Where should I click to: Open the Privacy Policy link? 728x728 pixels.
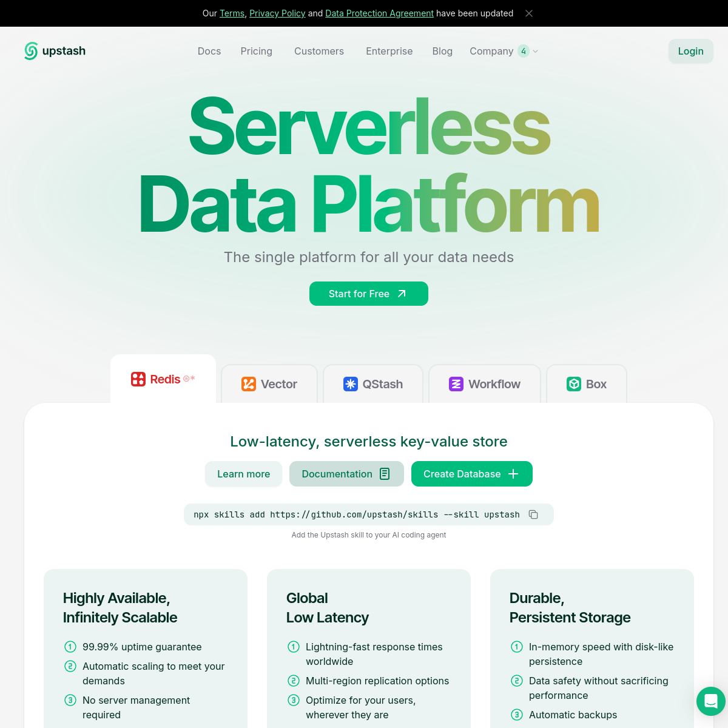[x=277, y=13]
